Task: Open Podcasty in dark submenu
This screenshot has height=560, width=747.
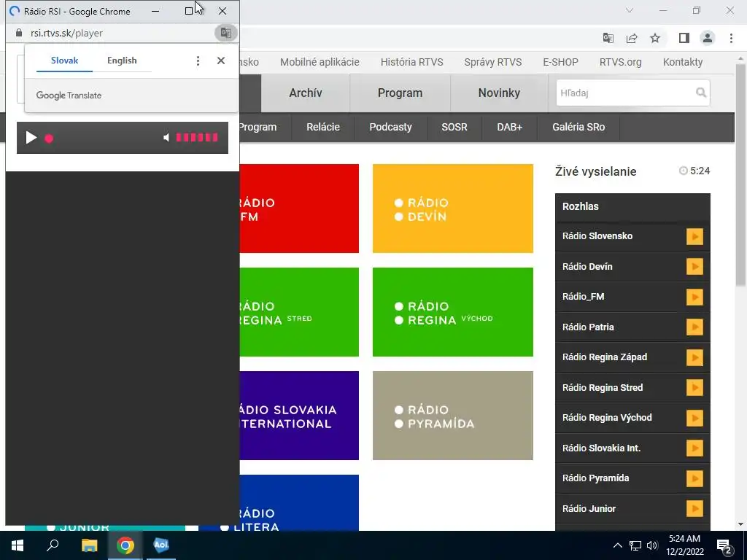Action: tap(391, 127)
